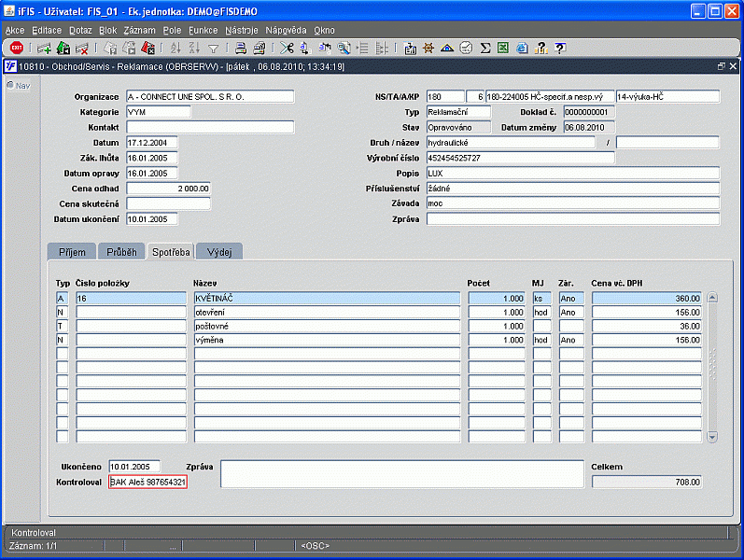Click the large Zpráva box beside Ukončeno
Screen dimensions: 744x560
tap(402, 474)
